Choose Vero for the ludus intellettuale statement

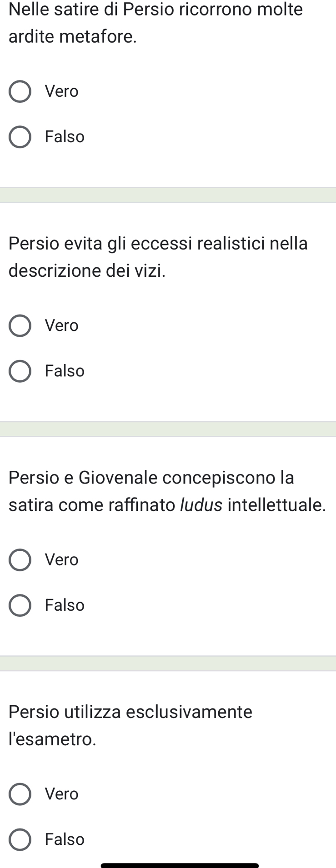click(20, 560)
